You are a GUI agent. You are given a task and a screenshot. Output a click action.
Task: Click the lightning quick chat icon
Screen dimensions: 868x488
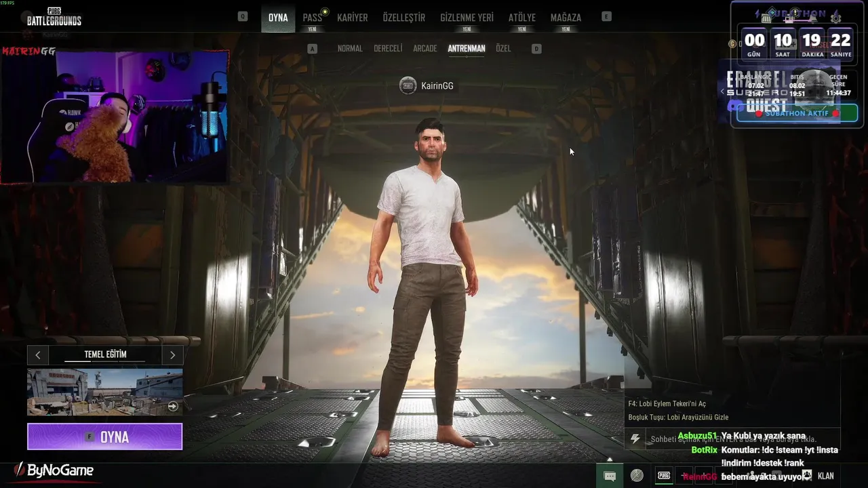[635, 439]
